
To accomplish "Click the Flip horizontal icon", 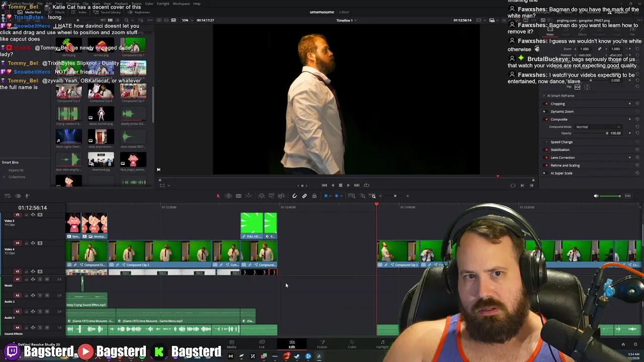I will coord(577,87).
